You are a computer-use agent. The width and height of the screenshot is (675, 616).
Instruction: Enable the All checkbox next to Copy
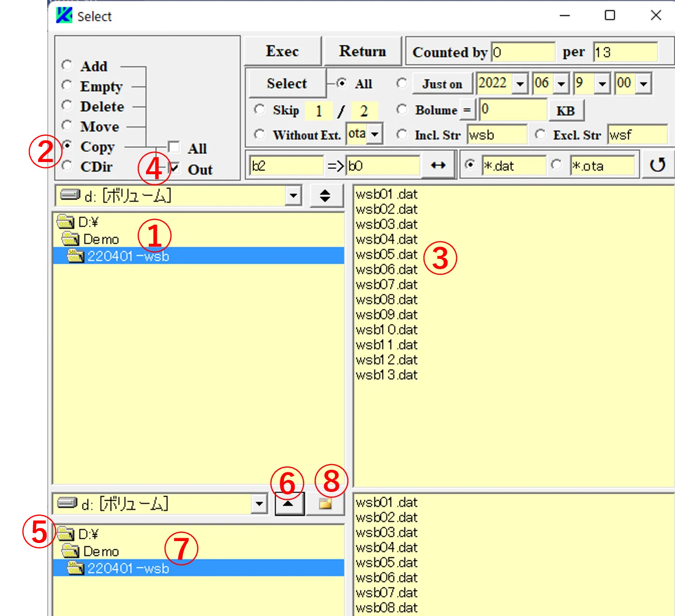pyautogui.click(x=174, y=147)
